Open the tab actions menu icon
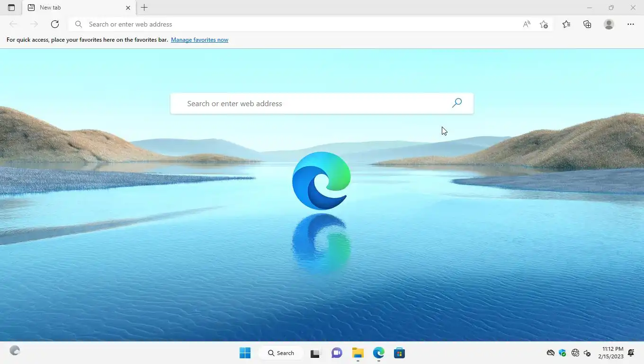 coord(11,8)
